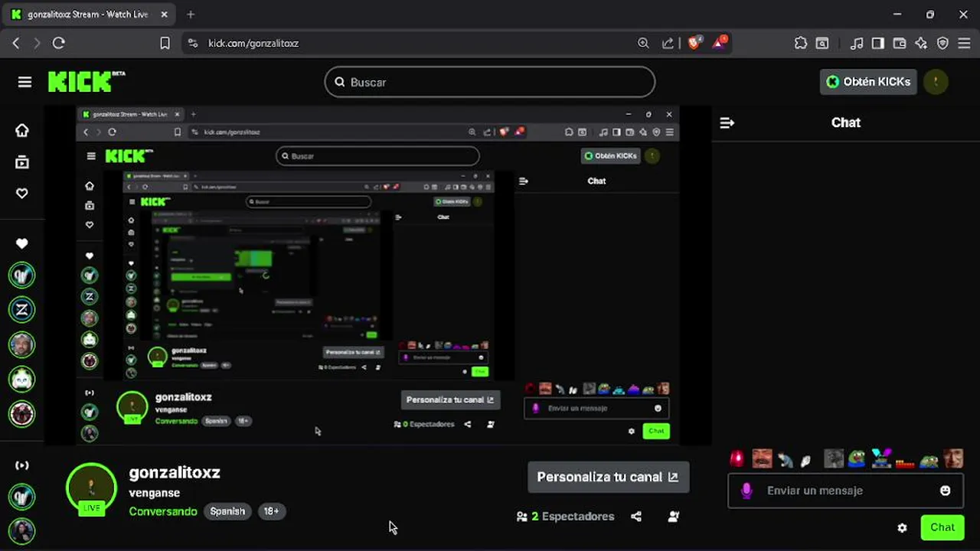Insert the red glowing emote
The width and height of the screenshot is (980, 551).
coord(737,458)
